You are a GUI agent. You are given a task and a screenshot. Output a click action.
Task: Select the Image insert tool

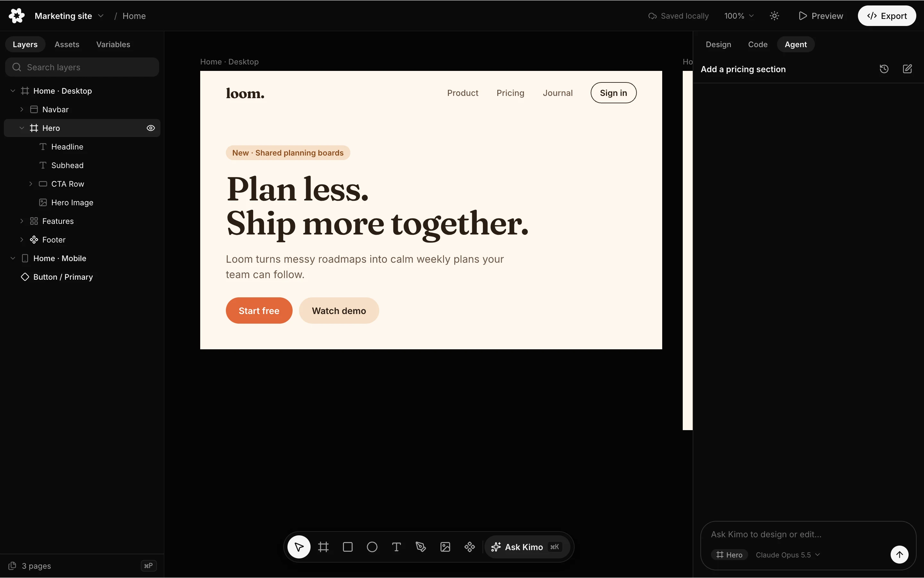445,547
